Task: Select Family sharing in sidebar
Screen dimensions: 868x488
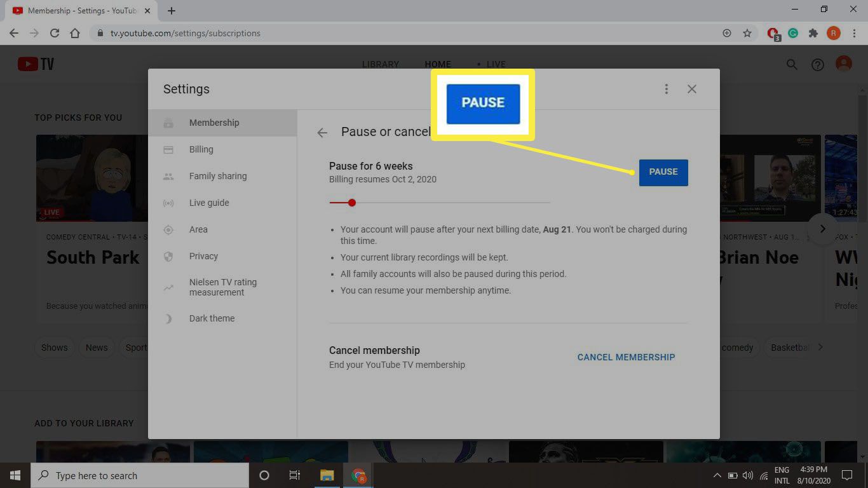Action: click(222, 176)
